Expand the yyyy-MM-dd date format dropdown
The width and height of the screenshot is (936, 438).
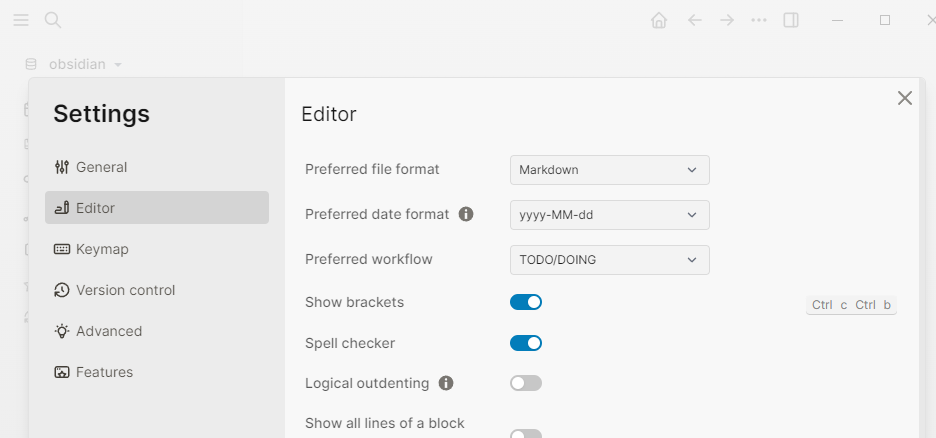pos(609,215)
